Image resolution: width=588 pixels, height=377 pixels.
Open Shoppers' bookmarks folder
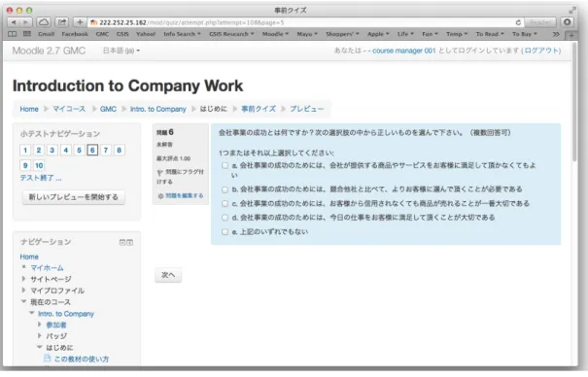point(342,34)
